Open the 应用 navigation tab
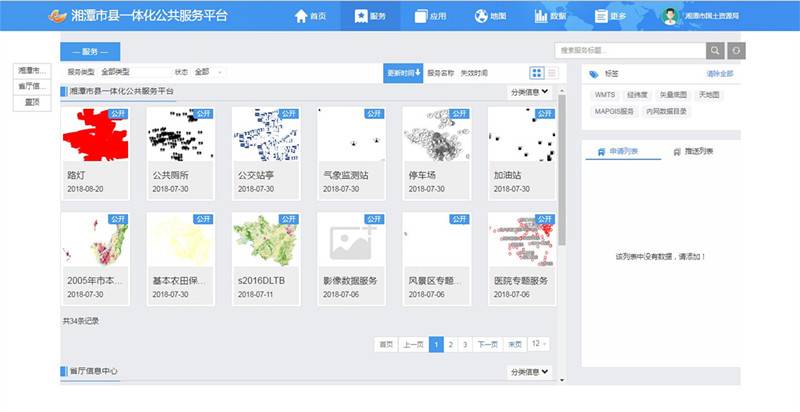This screenshot has height=412, width=800. point(432,16)
